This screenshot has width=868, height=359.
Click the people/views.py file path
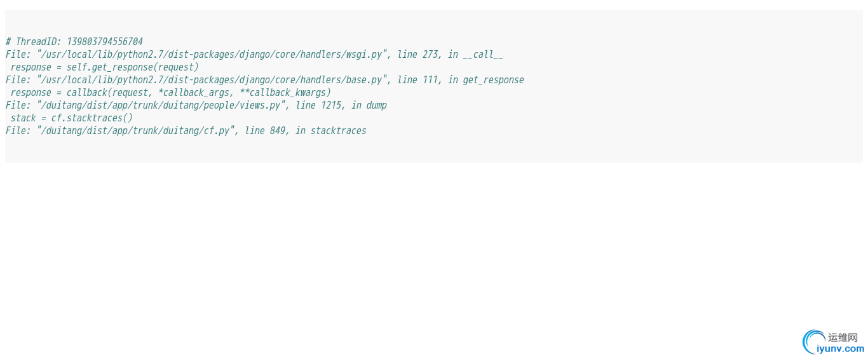point(161,105)
